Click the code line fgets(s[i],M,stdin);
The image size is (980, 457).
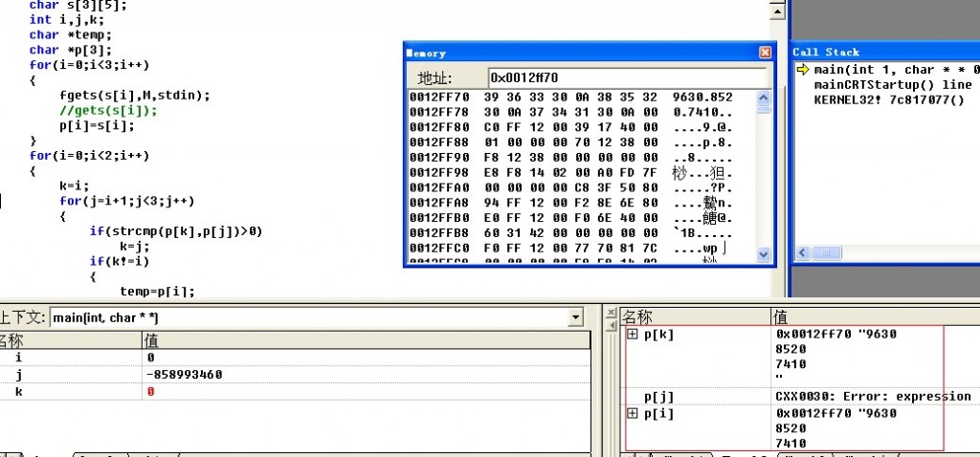point(135,95)
